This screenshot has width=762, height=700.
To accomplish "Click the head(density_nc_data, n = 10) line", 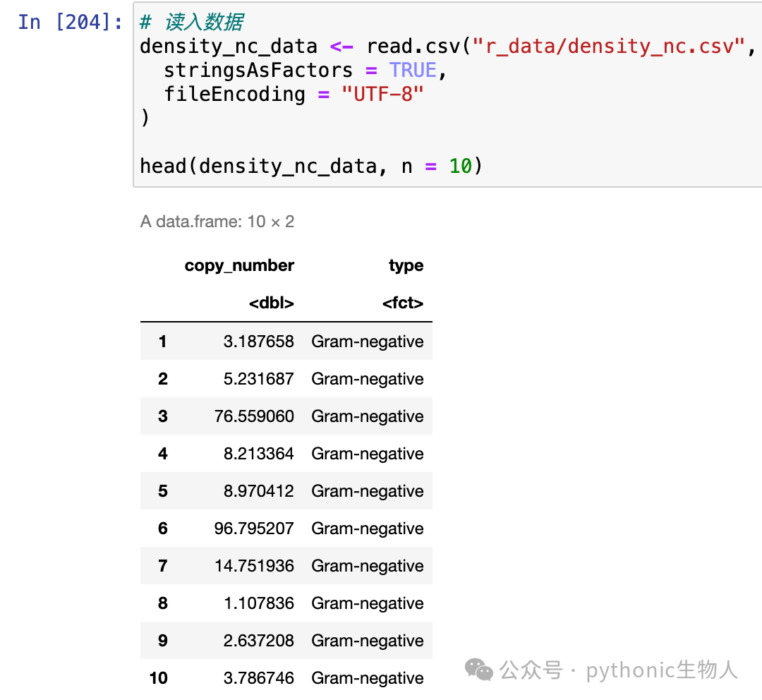I will [311, 166].
